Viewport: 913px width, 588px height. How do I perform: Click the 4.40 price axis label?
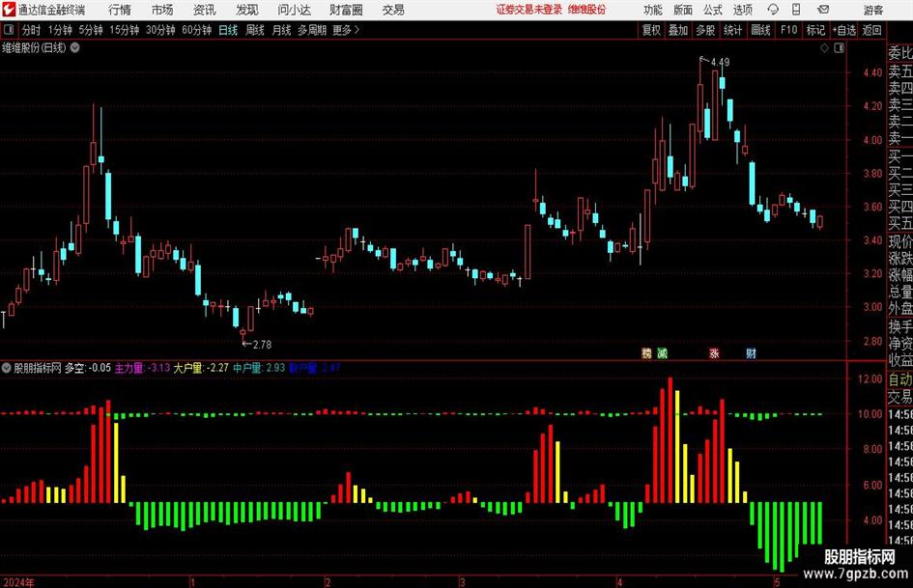point(872,72)
